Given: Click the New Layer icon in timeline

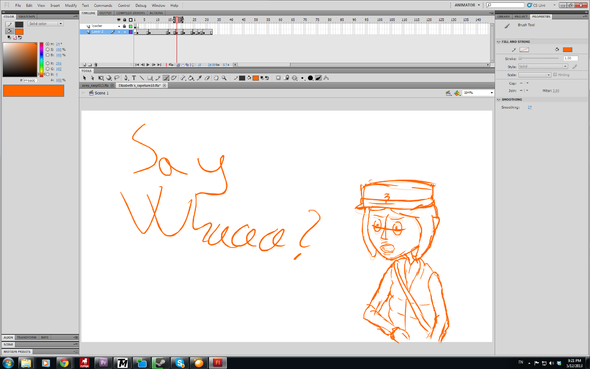Looking at the screenshot, I should point(84,65).
